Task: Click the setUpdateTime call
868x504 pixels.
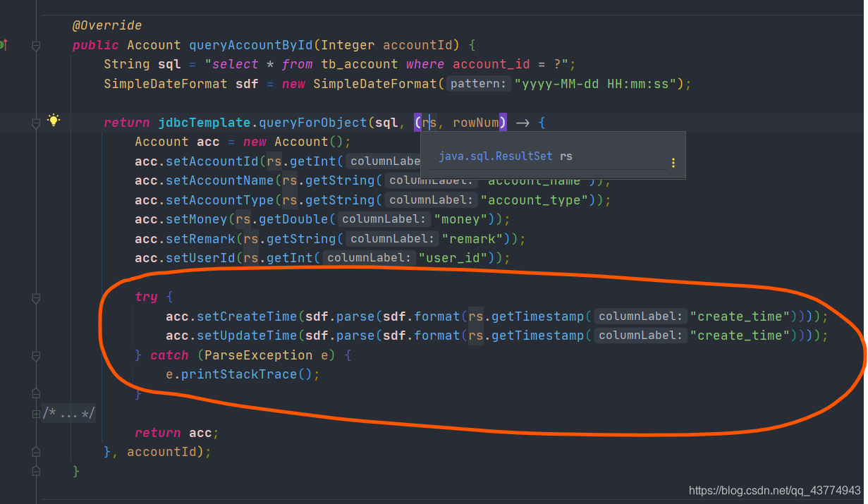Action: 247,336
